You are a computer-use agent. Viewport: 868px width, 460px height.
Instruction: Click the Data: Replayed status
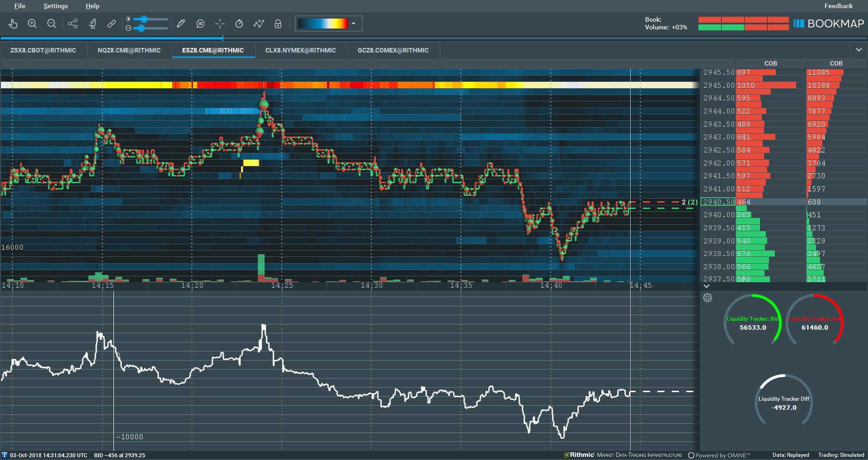coord(791,455)
